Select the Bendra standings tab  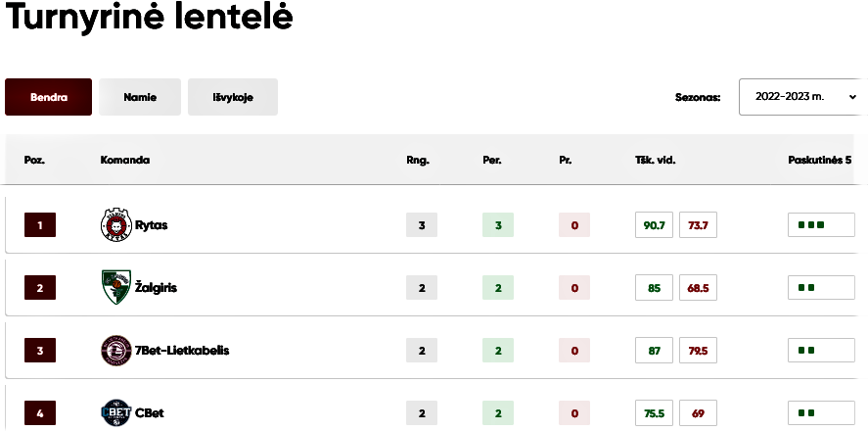[49, 97]
